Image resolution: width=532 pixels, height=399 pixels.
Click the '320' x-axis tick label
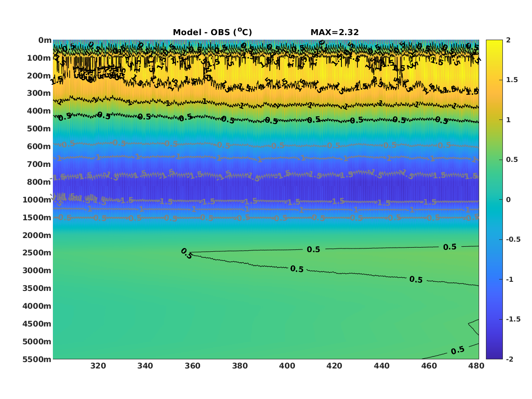point(98,366)
